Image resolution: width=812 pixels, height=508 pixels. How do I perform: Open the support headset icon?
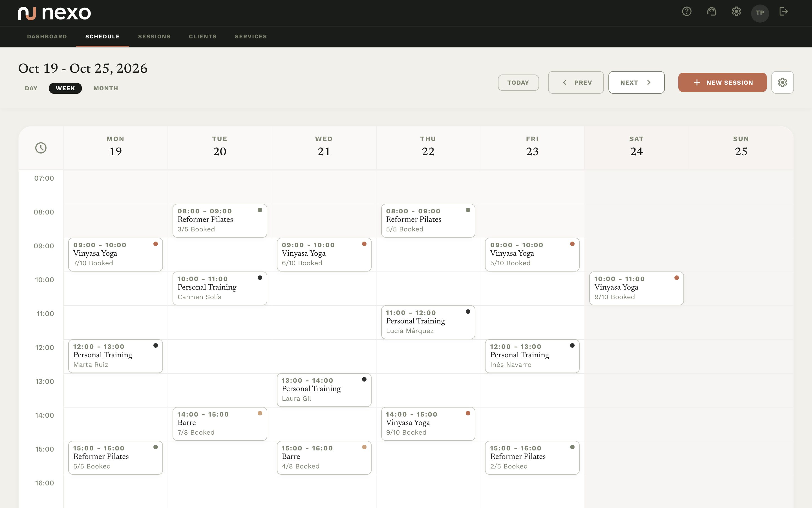[711, 12]
